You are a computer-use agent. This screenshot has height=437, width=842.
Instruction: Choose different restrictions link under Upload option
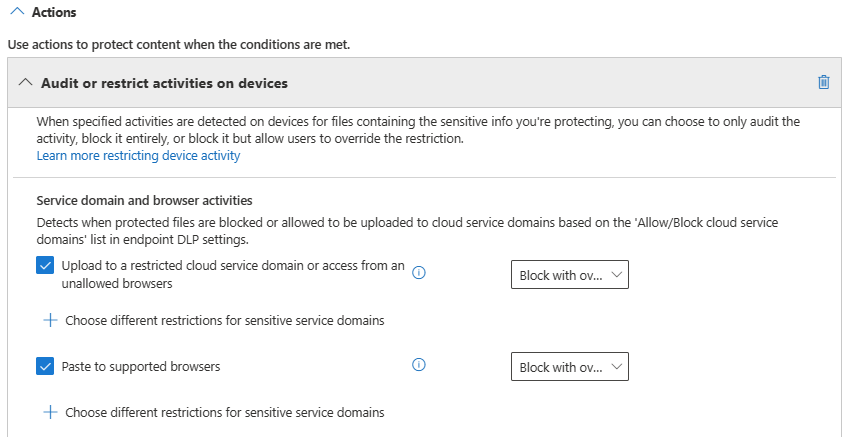pos(225,321)
